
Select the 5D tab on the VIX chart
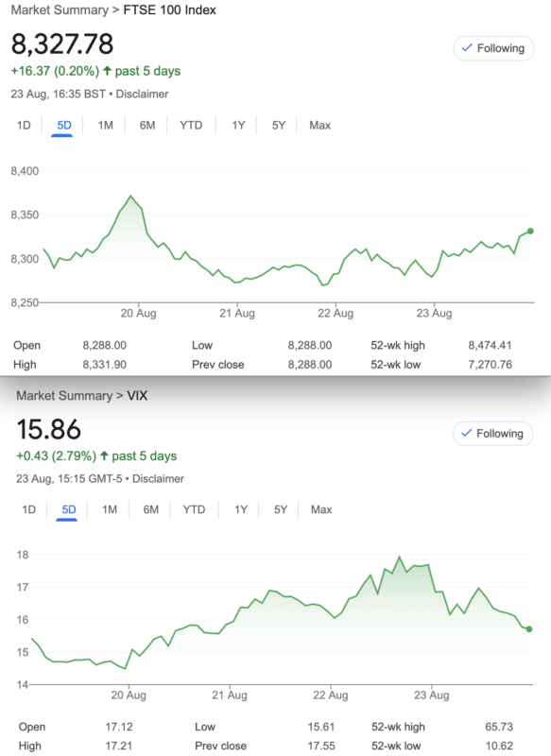click(x=68, y=509)
